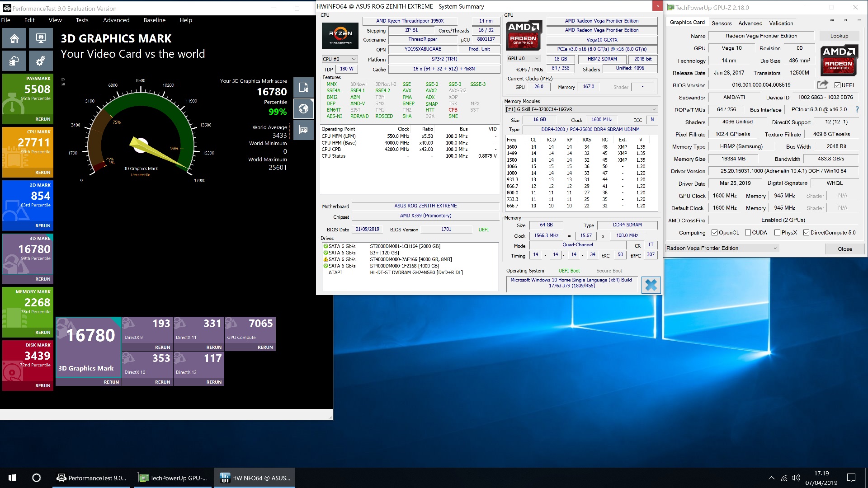Open the system information monitor icon

pyautogui.click(x=41, y=38)
